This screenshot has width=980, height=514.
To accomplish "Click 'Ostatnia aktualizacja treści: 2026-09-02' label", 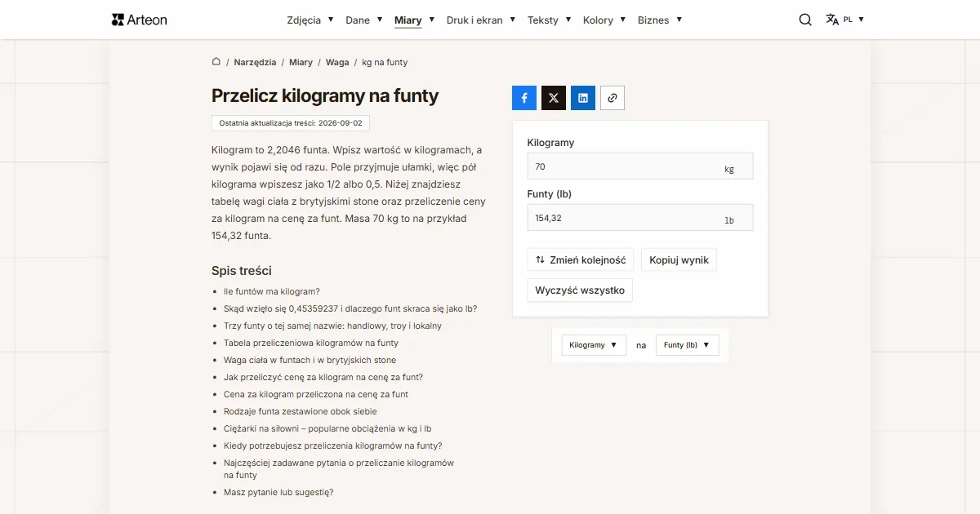I will [x=291, y=122].
